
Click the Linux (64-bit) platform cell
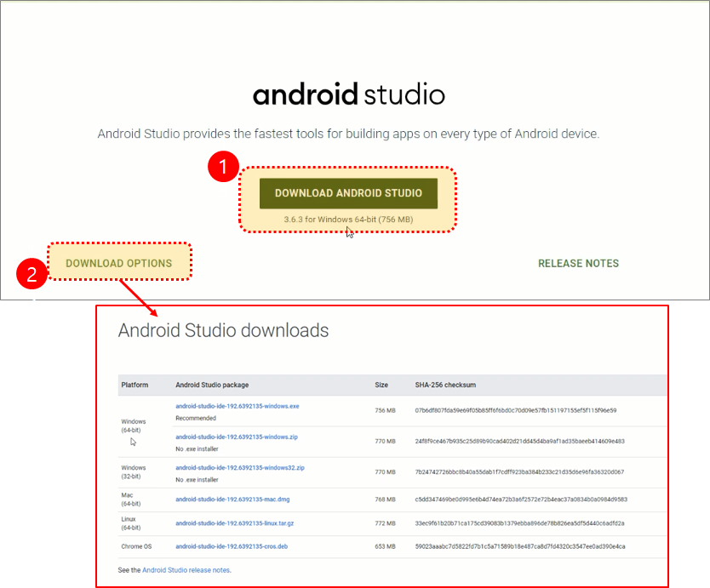(x=131, y=523)
